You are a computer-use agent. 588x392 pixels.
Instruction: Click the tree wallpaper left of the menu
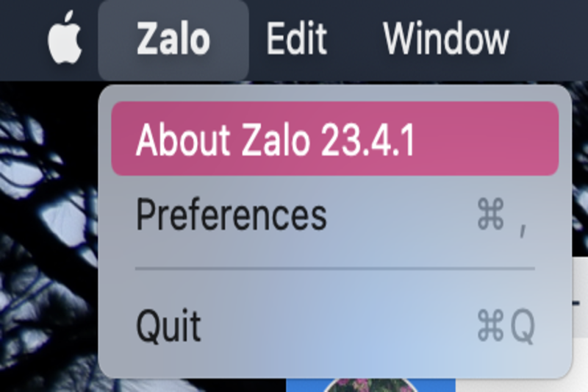(x=44, y=221)
